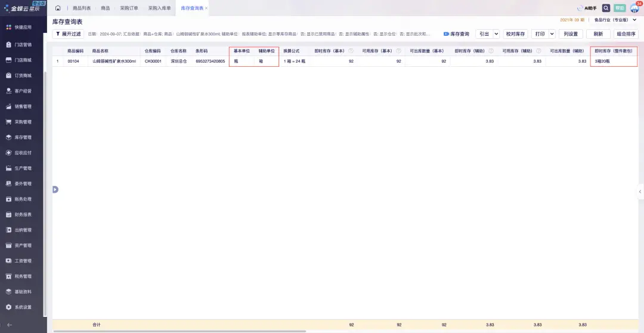Open the 引出 export dropdown arrow
Viewport: 644px width, 333px height.
(496, 34)
